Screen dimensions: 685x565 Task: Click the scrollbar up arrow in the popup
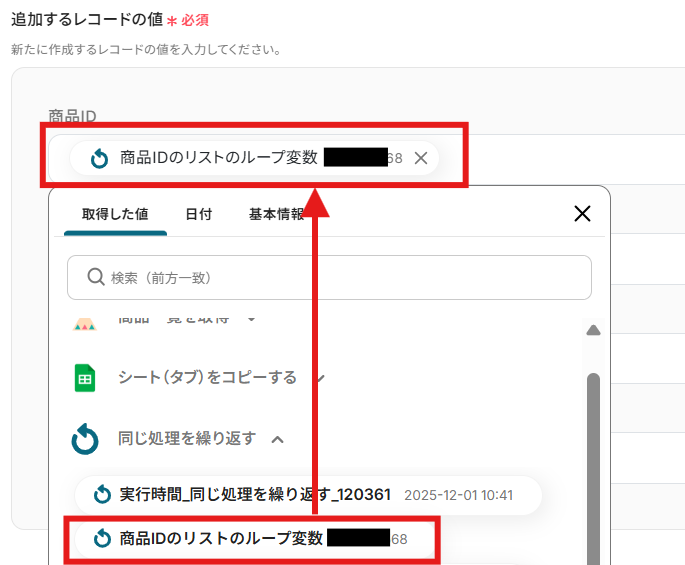(x=593, y=330)
